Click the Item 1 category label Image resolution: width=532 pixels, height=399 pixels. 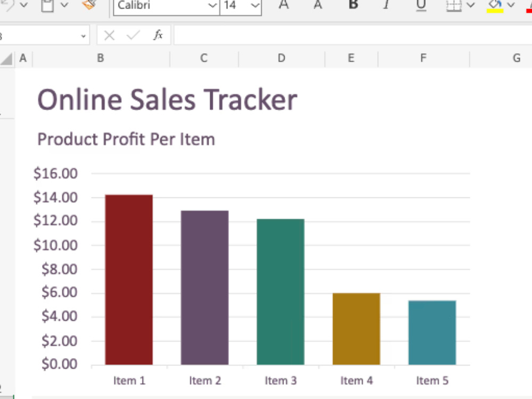(129, 381)
